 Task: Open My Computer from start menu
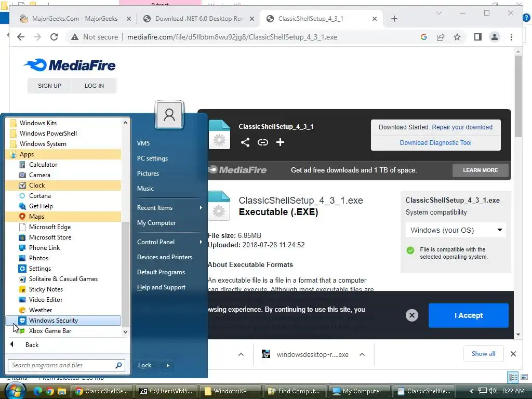pos(156,223)
